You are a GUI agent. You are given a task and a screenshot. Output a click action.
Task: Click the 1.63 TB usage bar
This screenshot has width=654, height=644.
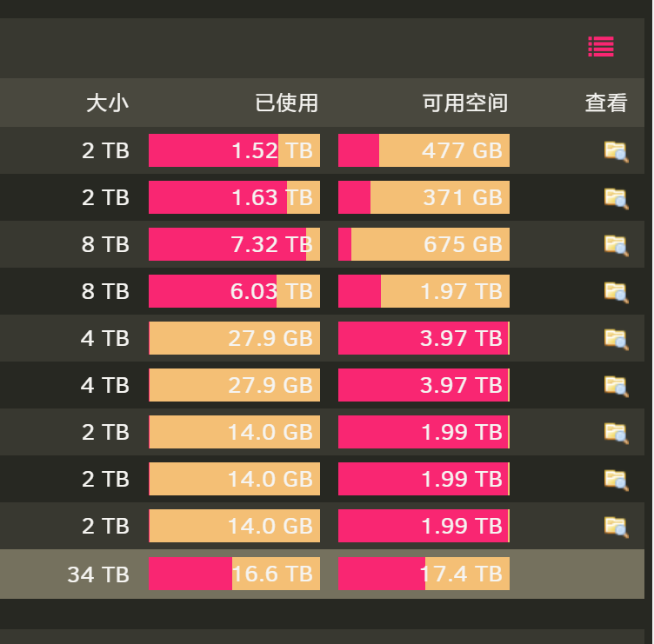pyautogui.click(x=235, y=197)
